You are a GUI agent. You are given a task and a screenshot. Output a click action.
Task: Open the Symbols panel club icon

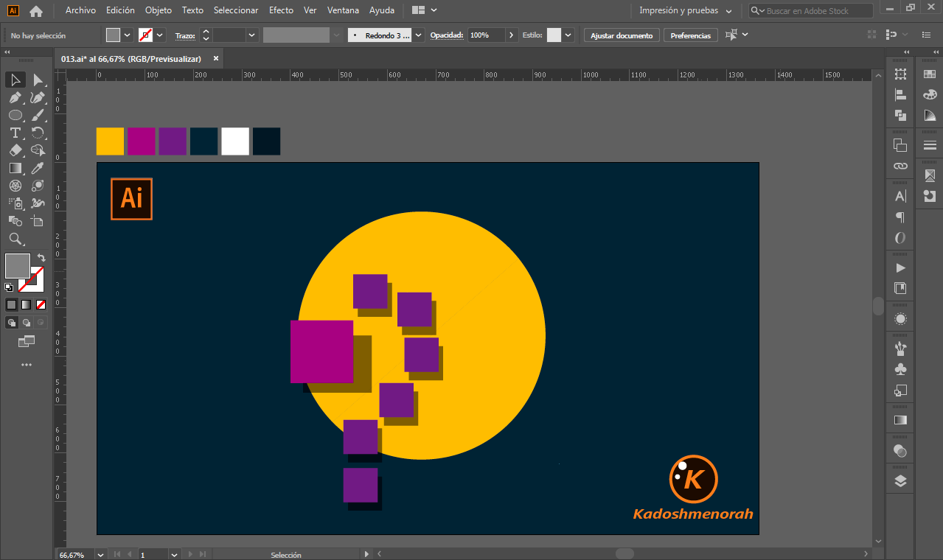(900, 369)
